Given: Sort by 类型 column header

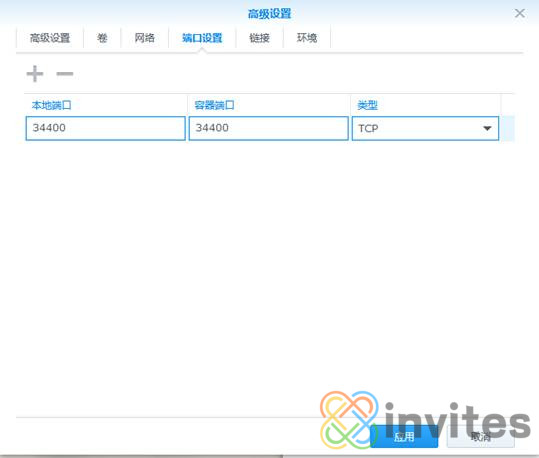Looking at the screenshot, I should pos(367,105).
